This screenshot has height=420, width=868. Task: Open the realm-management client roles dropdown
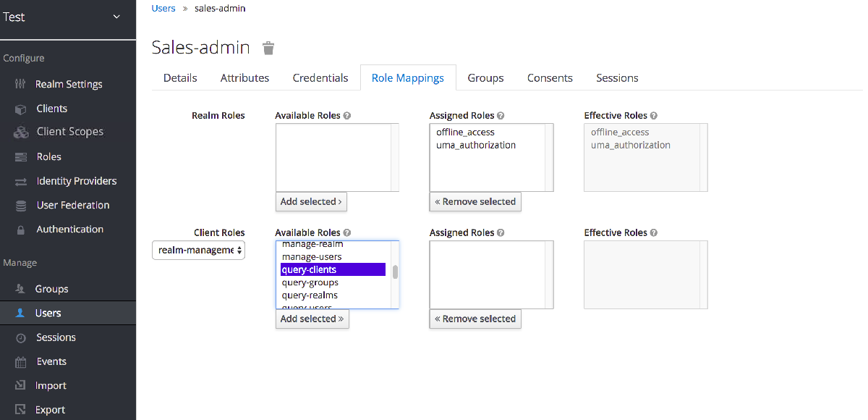198,250
